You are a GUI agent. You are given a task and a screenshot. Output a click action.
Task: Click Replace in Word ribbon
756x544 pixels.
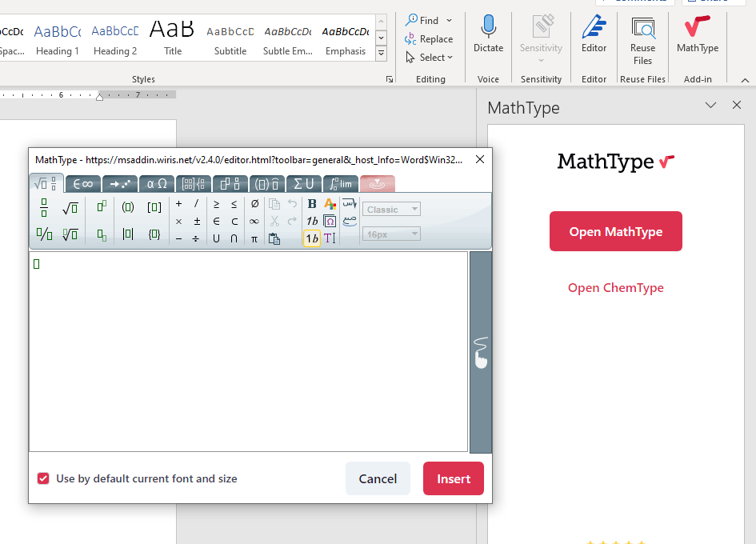coord(429,38)
